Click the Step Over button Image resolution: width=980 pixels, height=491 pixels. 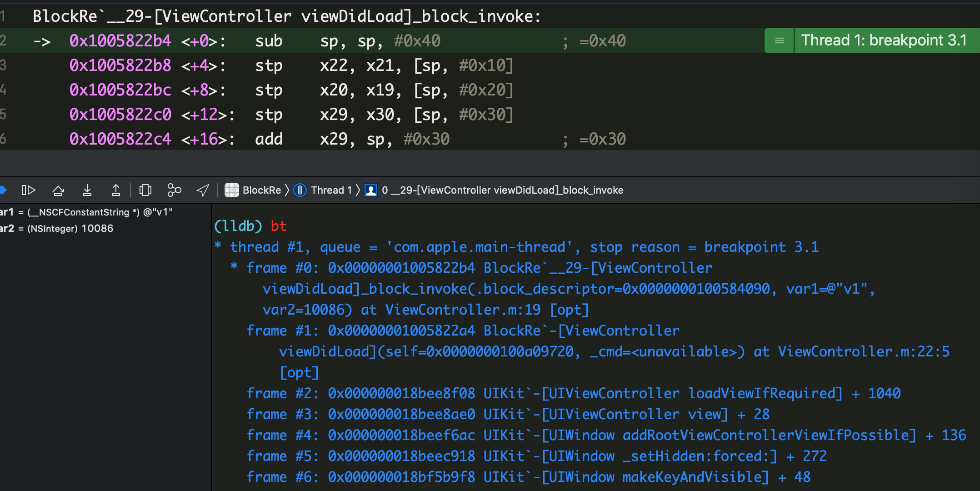[58, 190]
